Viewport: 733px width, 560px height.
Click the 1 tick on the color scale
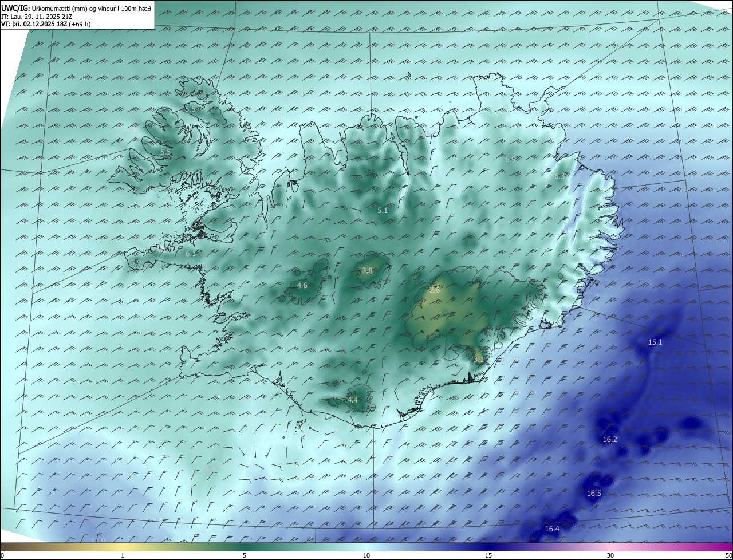[123, 555]
